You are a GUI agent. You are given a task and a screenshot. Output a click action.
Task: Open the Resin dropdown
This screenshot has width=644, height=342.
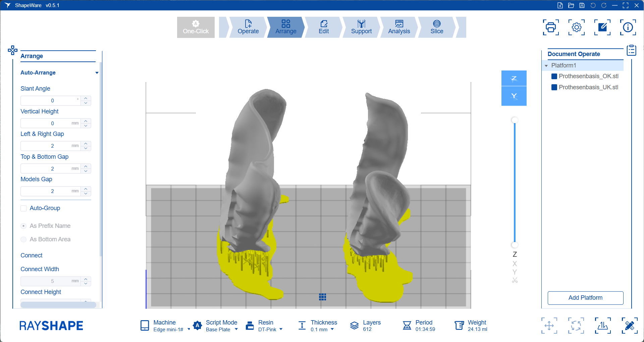tap(281, 330)
